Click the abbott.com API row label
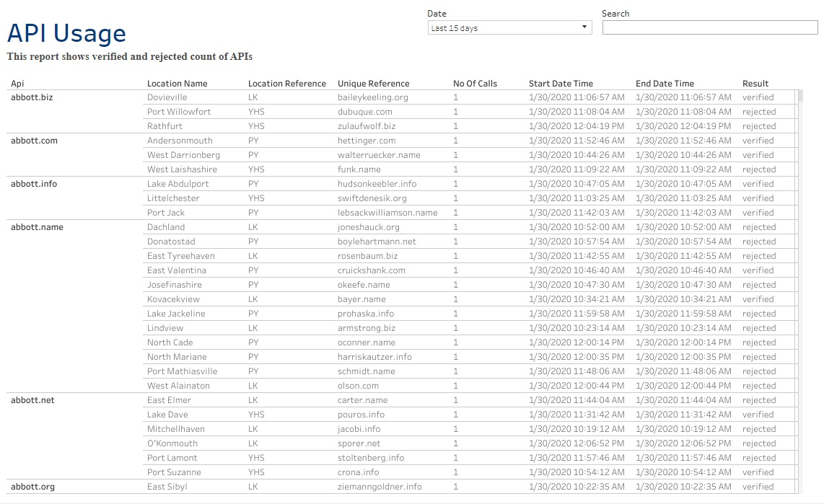 point(34,141)
